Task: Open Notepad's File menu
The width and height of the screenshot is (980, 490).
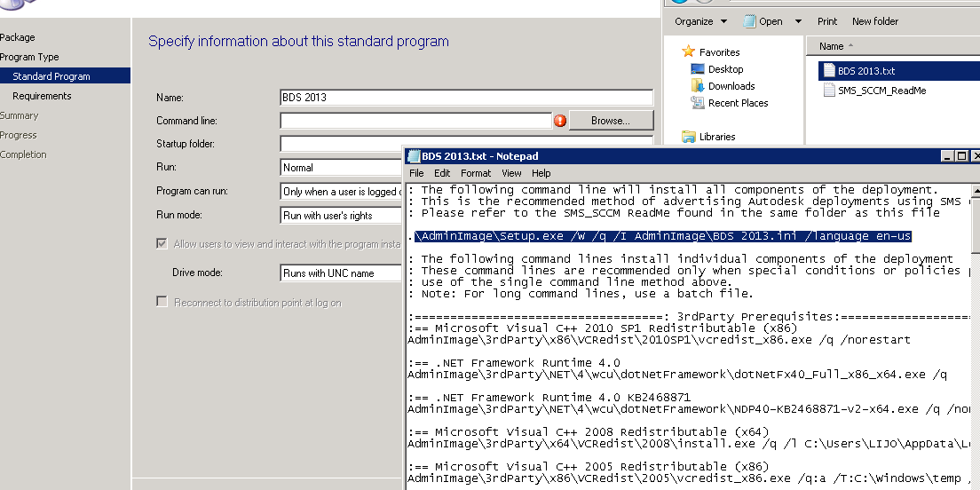Action: pos(416,173)
